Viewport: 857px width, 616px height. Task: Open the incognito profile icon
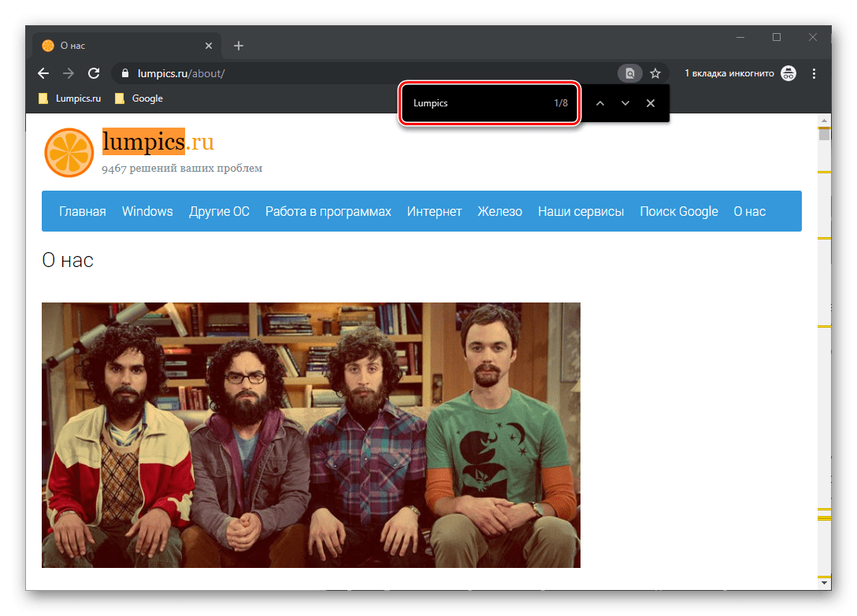pyautogui.click(x=788, y=73)
